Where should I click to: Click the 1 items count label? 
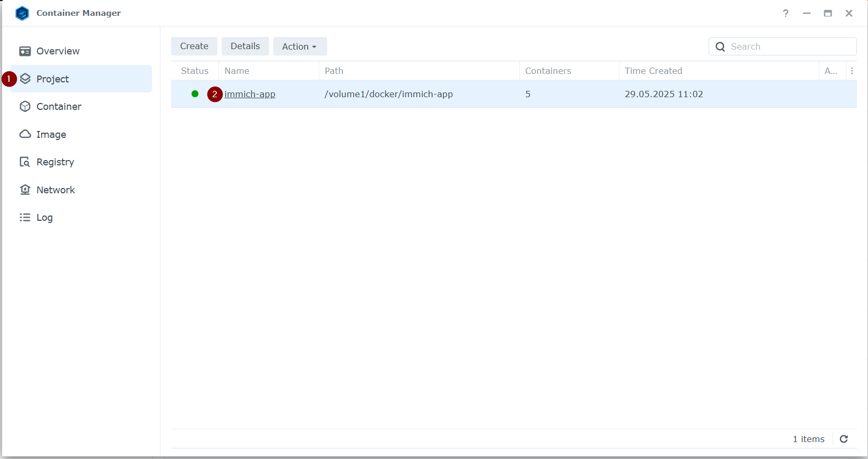click(808, 439)
